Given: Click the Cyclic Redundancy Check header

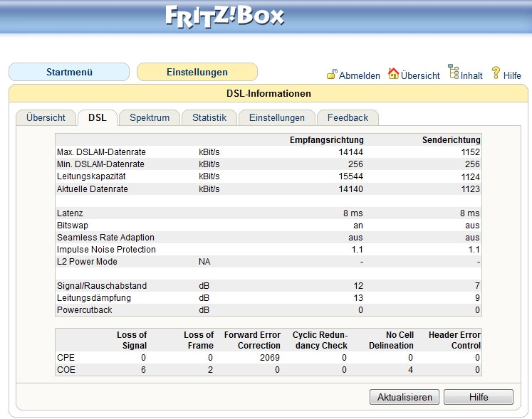Looking at the screenshot, I should [x=320, y=340].
